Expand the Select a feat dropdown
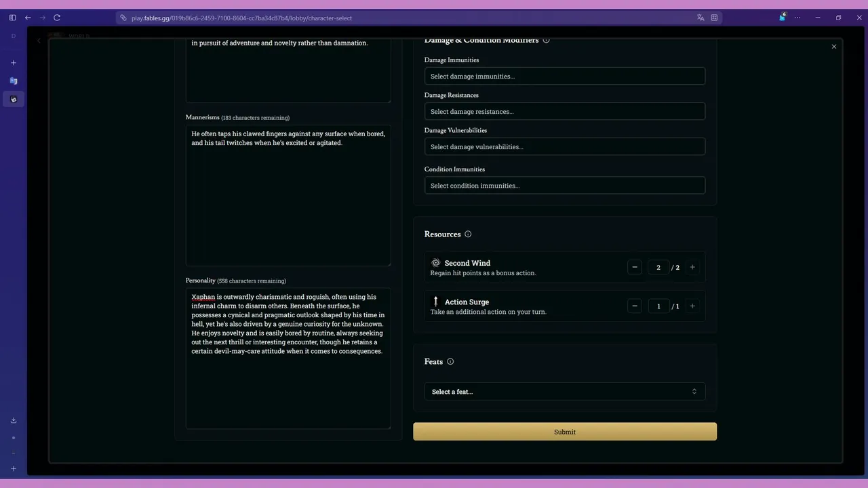Viewport: 868px width, 488px height. coord(565,391)
